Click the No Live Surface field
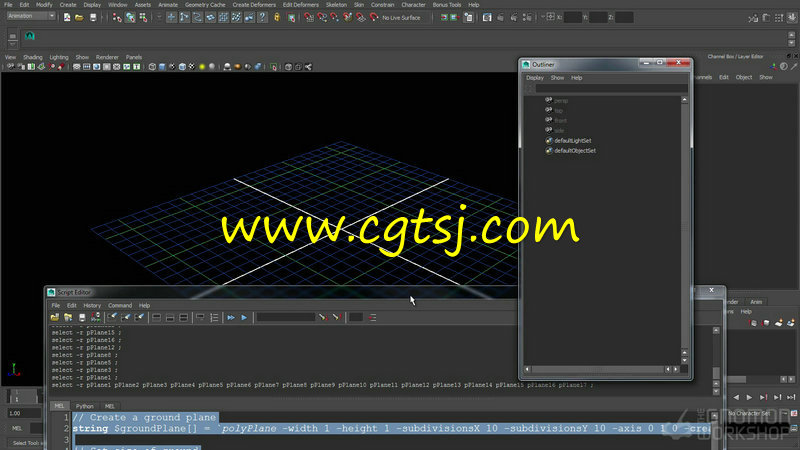 (402, 18)
